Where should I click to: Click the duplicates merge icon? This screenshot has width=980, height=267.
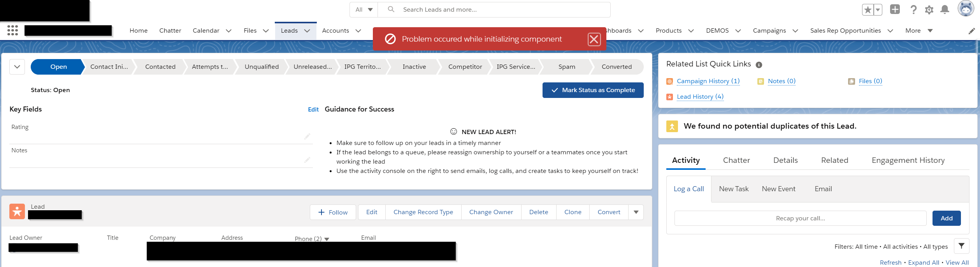(x=672, y=126)
